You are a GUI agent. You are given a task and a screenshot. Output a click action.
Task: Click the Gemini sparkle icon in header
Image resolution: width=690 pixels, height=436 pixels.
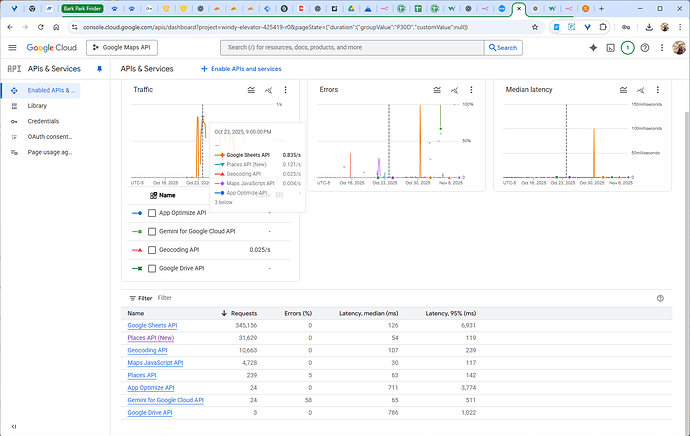594,47
